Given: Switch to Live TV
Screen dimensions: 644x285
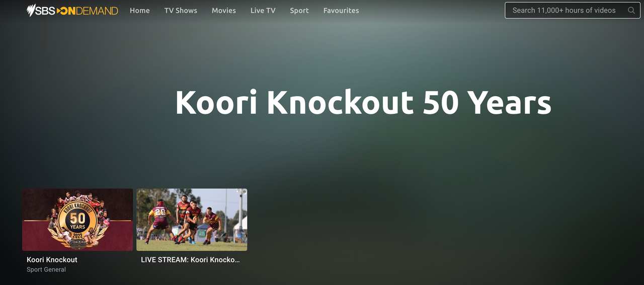Looking at the screenshot, I should tap(263, 11).
